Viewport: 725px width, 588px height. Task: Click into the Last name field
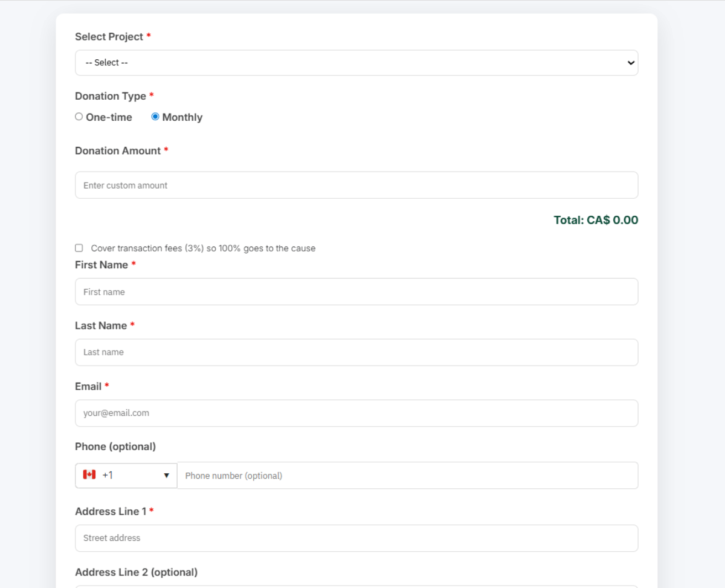coord(356,352)
